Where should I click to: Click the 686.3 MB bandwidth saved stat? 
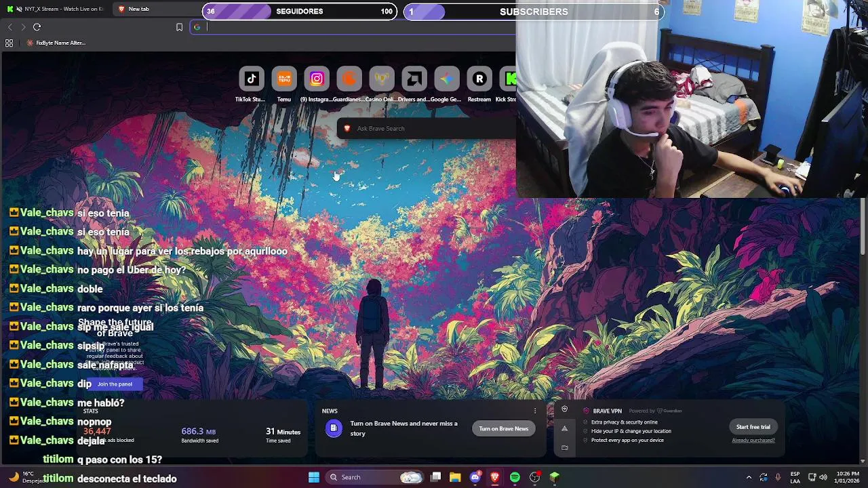click(x=199, y=435)
